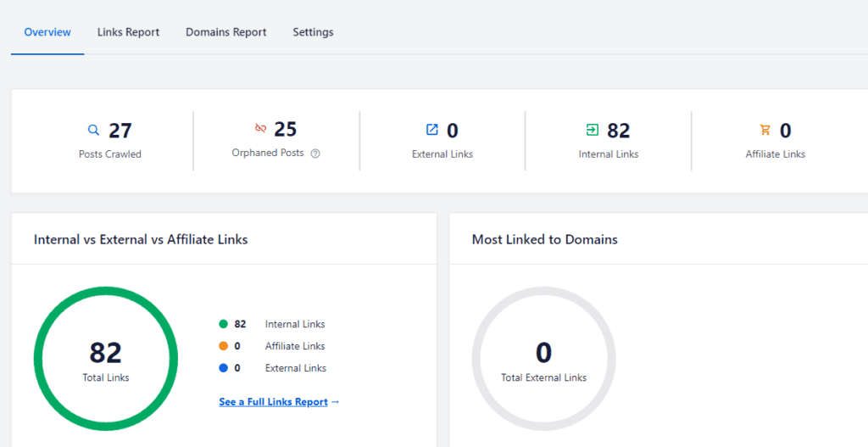
Task: Click the blue External Links legend dot
Action: tap(224, 368)
